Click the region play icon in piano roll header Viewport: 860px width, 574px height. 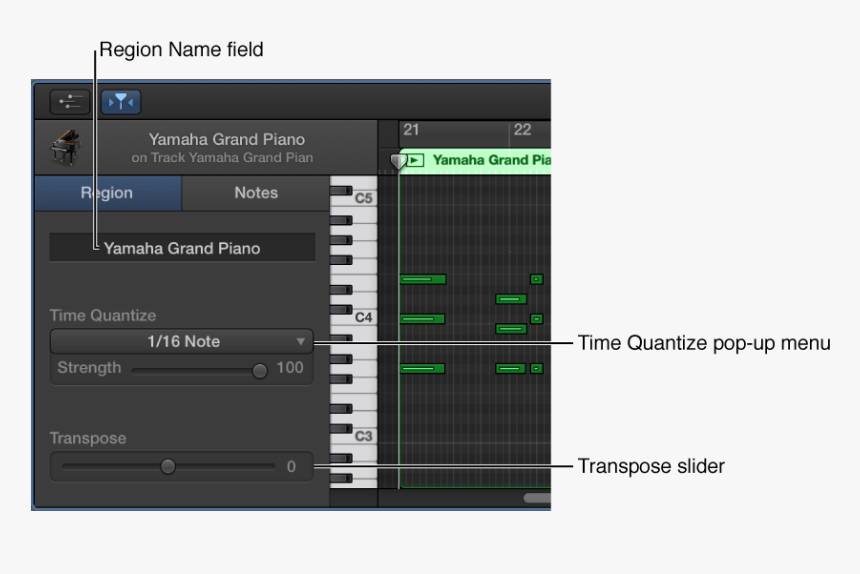point(416,160)
